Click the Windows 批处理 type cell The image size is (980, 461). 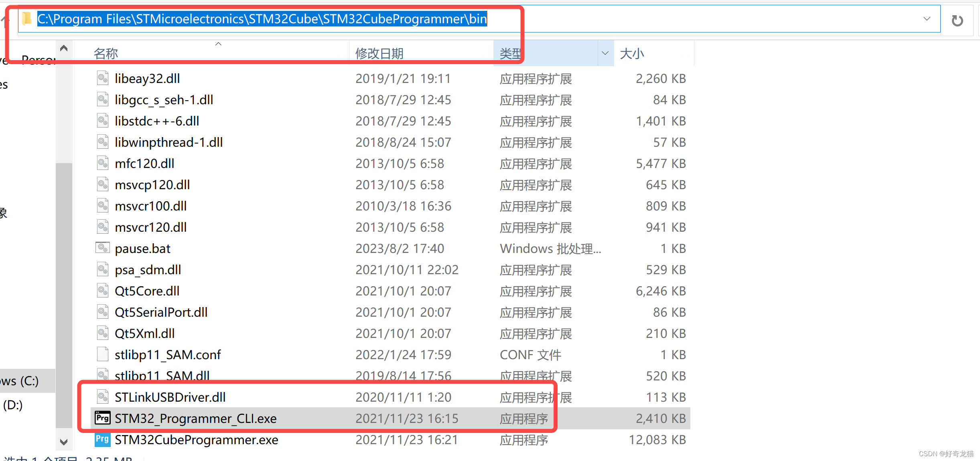pyautogui.click(x=550, y=249)
